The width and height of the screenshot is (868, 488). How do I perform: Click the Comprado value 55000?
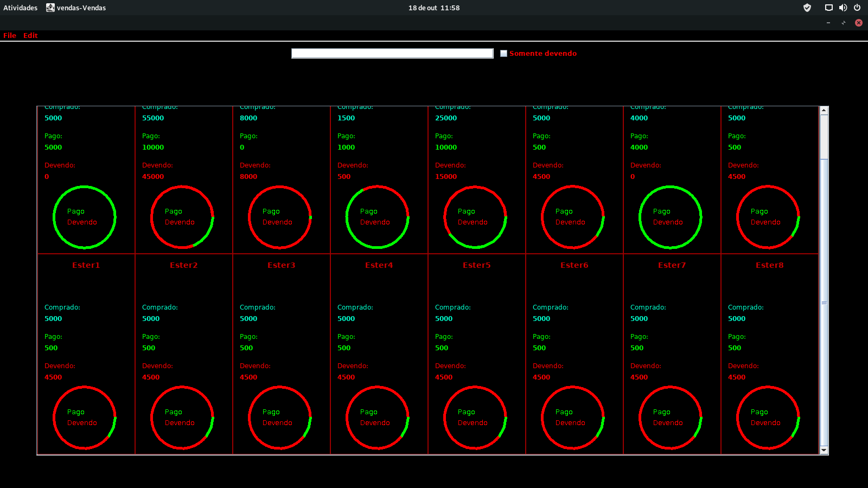[x=153, y=118]
